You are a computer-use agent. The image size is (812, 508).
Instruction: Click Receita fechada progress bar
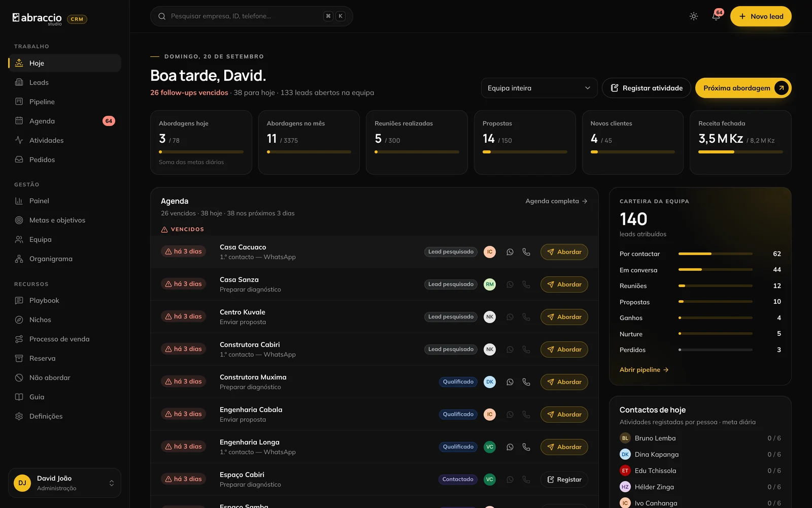click(x=740, y=152)
